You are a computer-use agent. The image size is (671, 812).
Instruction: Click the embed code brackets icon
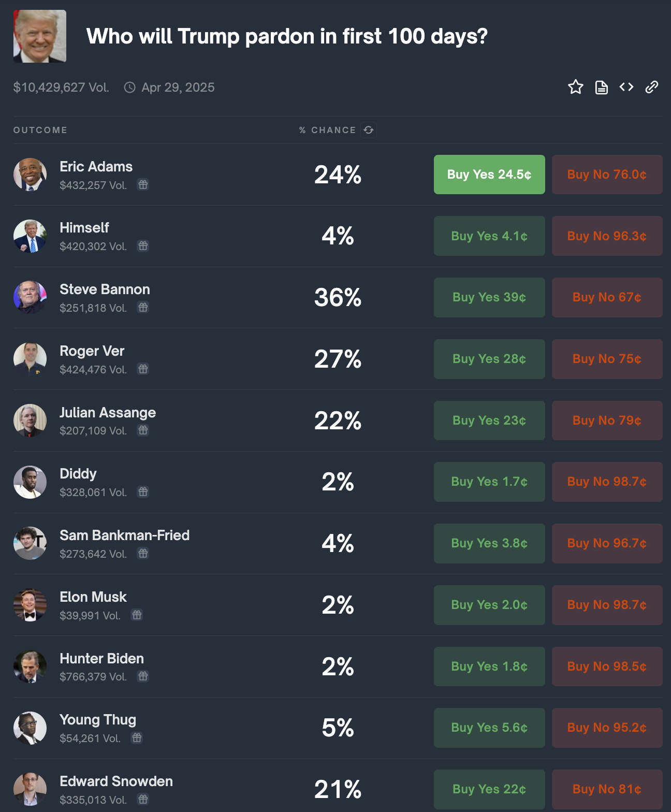(x=626, y=87)
